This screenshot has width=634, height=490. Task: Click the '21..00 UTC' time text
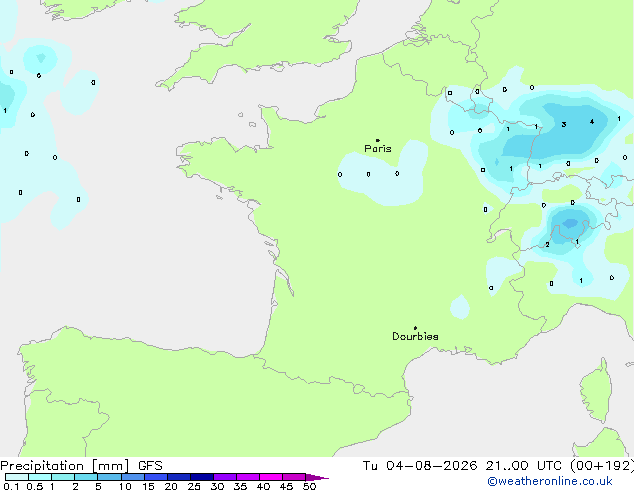pyautogui.click(x=524, y=466)
